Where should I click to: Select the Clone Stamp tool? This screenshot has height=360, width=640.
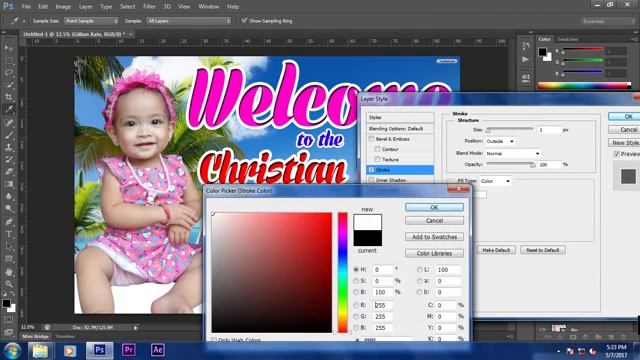point(9,147)
